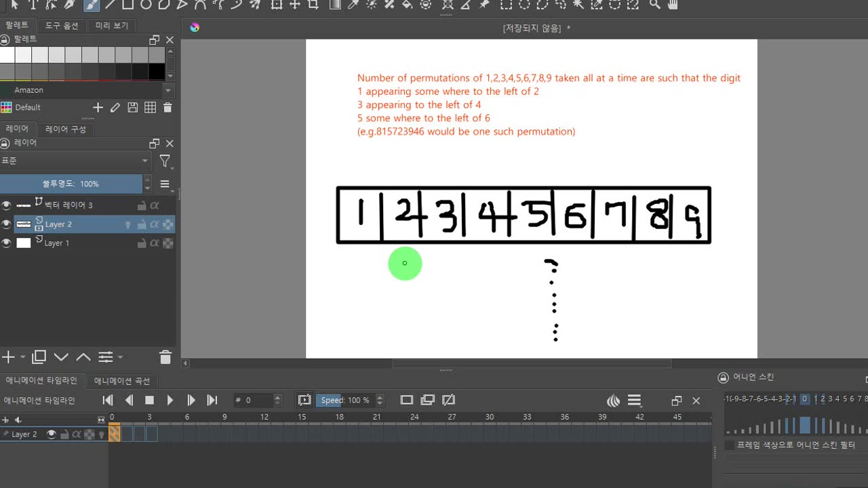Open the timeline hamburger menu
The height and width of the screenshot is (488, 868).
(634, 401)
